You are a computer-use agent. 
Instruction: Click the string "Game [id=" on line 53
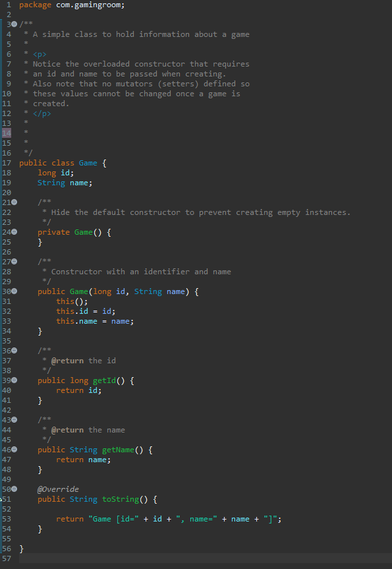coord(113,519)
